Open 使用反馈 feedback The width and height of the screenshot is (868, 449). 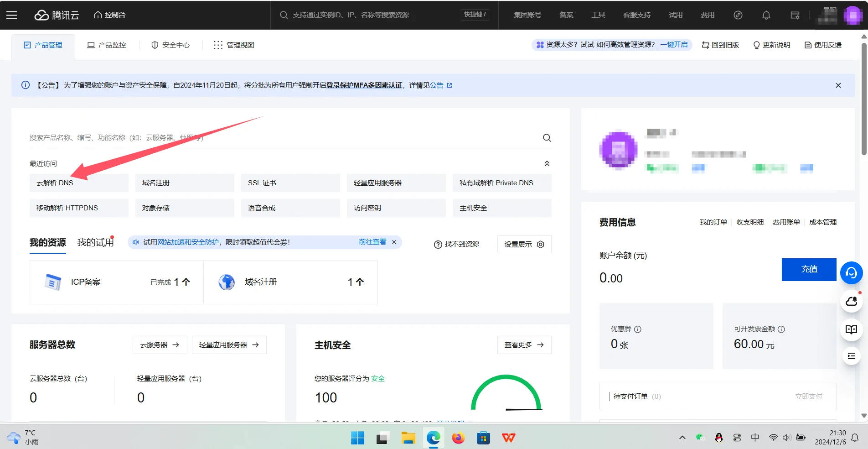[x=823, y=45]
